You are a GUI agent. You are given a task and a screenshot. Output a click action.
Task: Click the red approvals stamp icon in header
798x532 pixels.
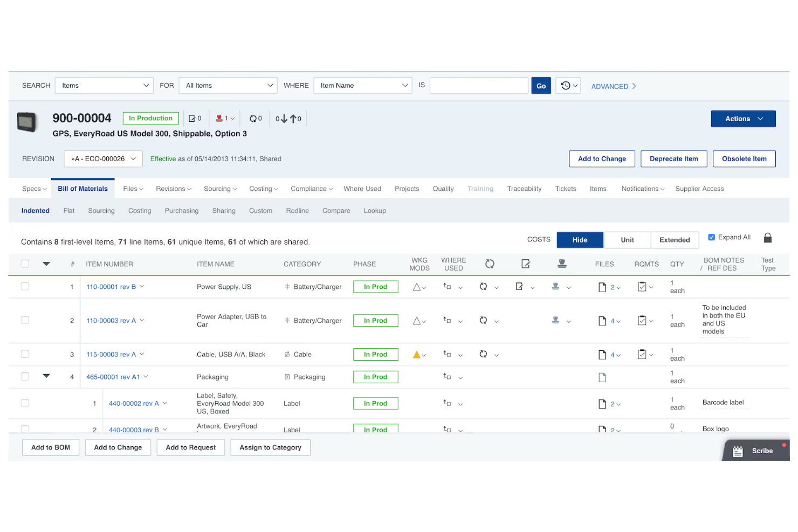click(219, 118)
